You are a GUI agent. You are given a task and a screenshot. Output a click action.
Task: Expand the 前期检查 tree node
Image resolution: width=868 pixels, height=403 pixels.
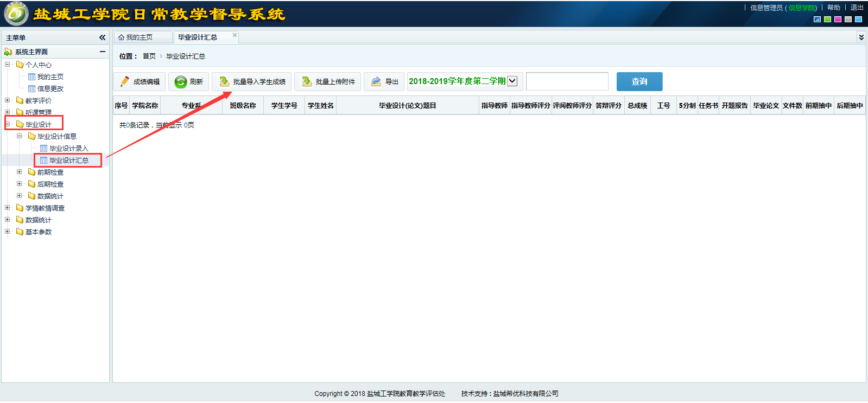point(20,172)
